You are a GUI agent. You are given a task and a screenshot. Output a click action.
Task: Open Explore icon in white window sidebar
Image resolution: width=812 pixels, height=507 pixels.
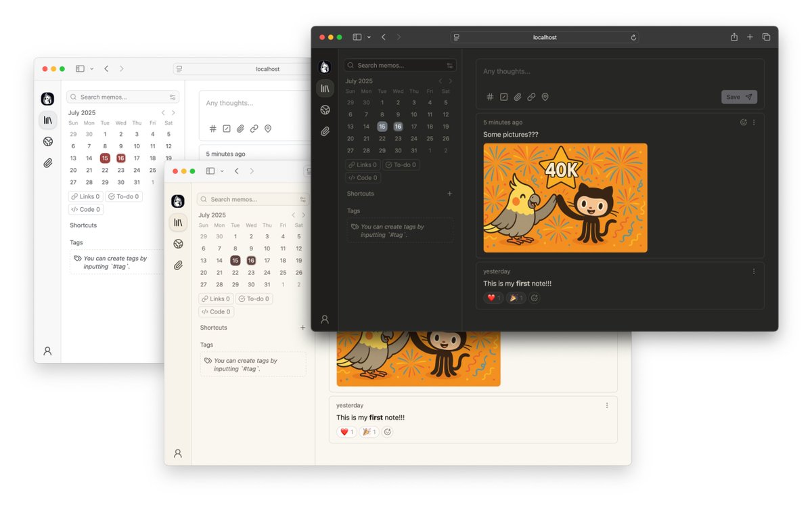pyautogui.click(x=48, y=141)
